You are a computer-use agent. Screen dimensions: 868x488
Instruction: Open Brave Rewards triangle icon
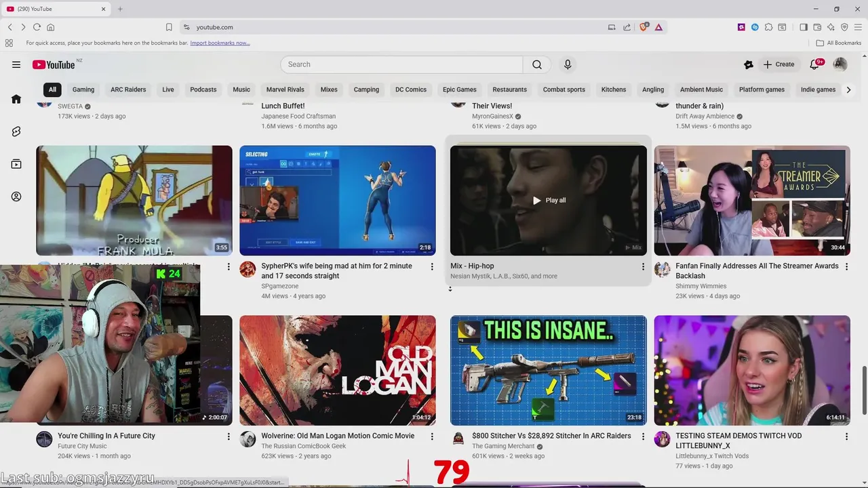pos(658,27)
